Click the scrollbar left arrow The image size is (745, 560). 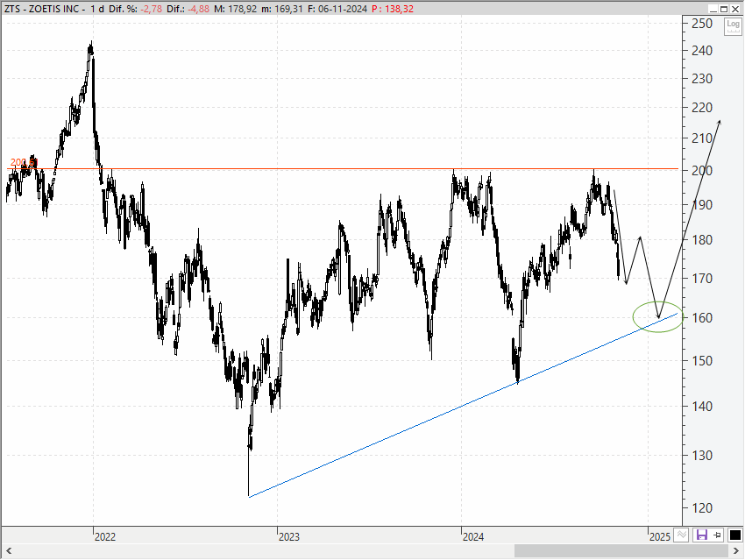tap(9, 551)
